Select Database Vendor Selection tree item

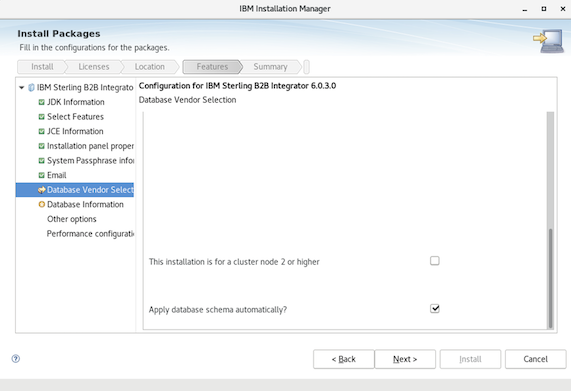pyautogui.click(x=90, y=190)
